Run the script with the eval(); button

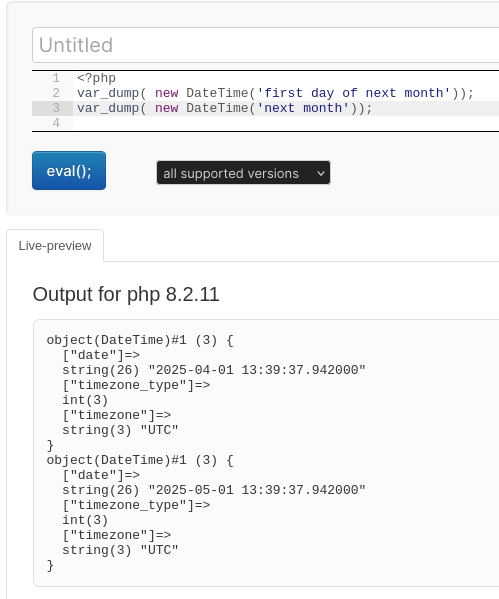coord(69,170)
